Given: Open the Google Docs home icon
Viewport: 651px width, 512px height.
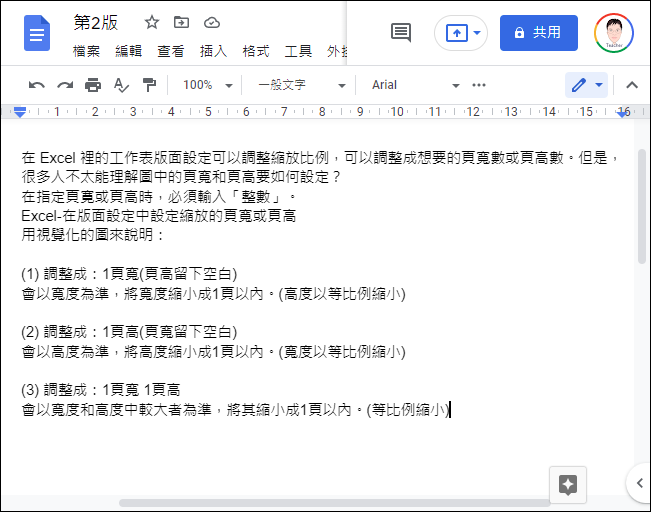Looking at the screenshot, I should [37, 33].
